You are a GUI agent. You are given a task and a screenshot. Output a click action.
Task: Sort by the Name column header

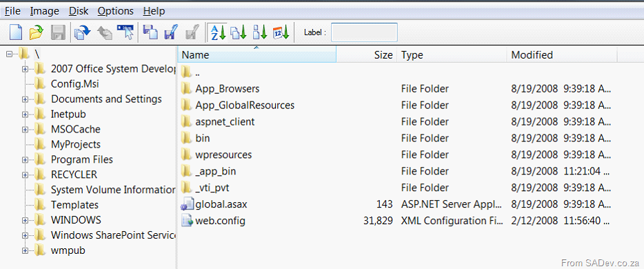tap(257, 54)
